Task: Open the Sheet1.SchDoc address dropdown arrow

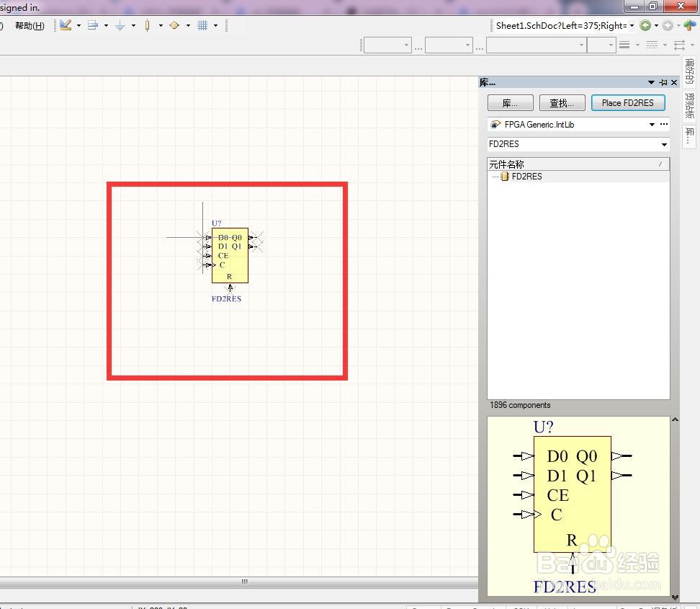Action: point(632,25)
